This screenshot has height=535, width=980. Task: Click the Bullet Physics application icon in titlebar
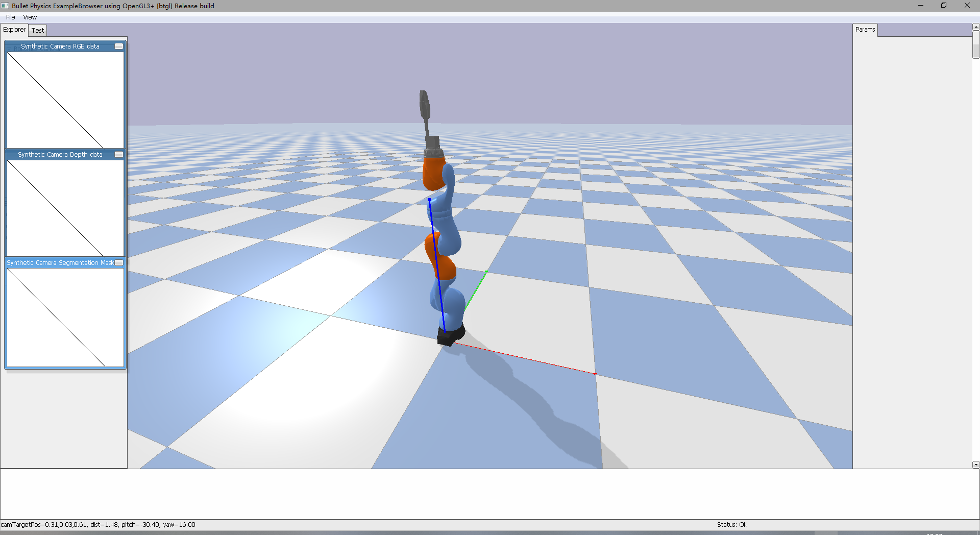pos(5,6)
